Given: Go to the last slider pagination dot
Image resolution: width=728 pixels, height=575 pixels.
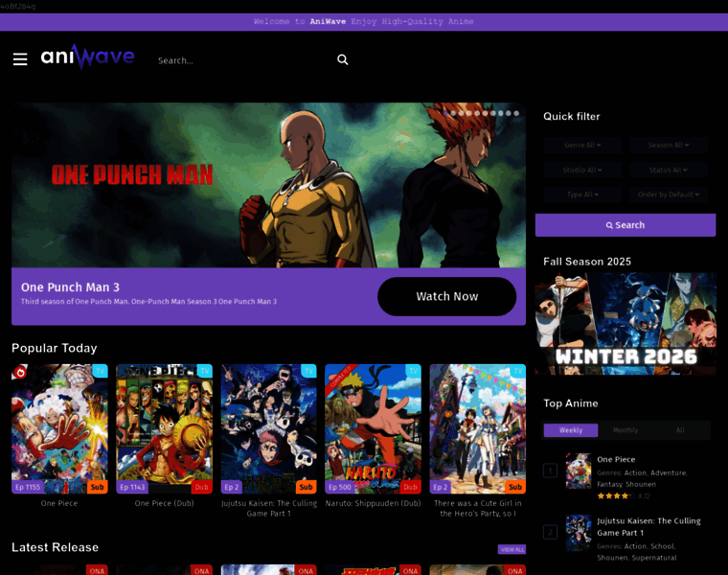Looking at the screenshot, I should point(516,113).
